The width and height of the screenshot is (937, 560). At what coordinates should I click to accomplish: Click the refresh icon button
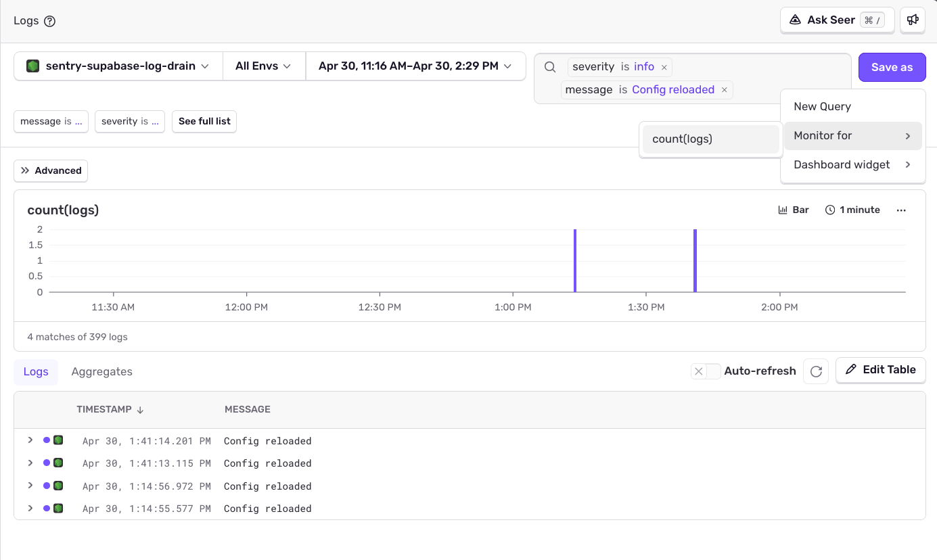pyautogui.click(x=816, y=371)
